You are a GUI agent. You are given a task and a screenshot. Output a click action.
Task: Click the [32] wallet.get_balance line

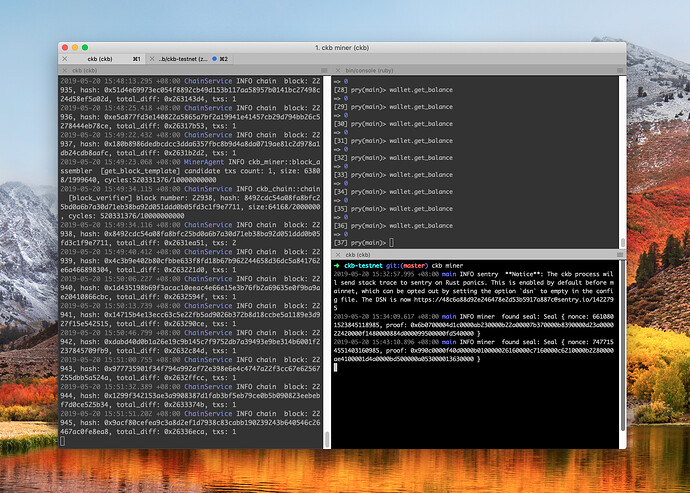point(393,158)
